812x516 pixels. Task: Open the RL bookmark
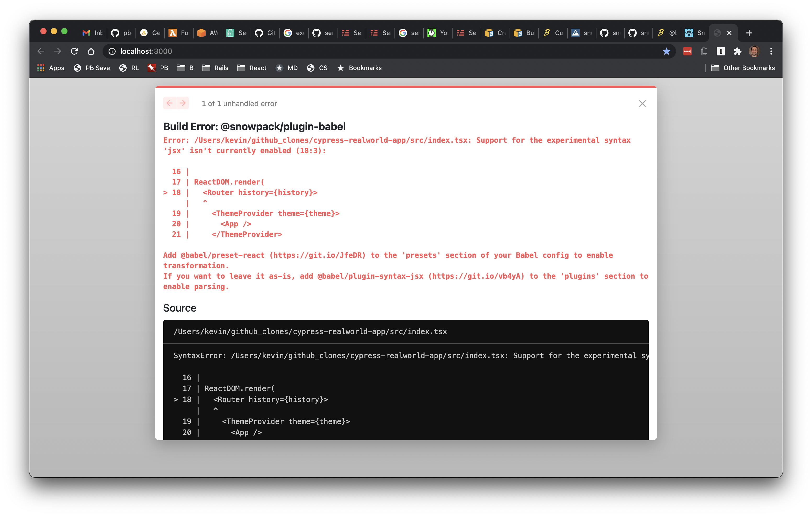click(129, 68)
